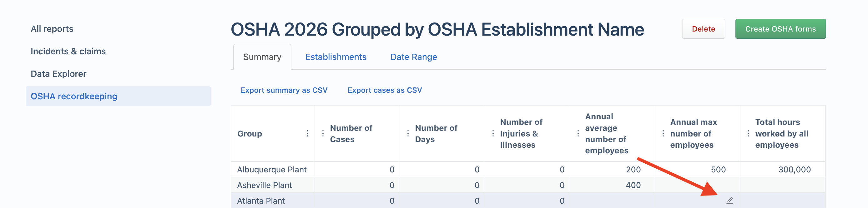Go to All reports in sidebar
The image size is (868, 208).
tap(52, 29)
